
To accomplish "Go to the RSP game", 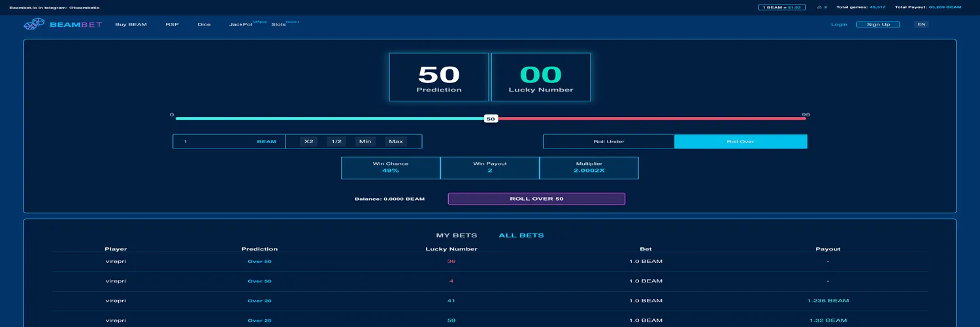I will coord(172,24).
